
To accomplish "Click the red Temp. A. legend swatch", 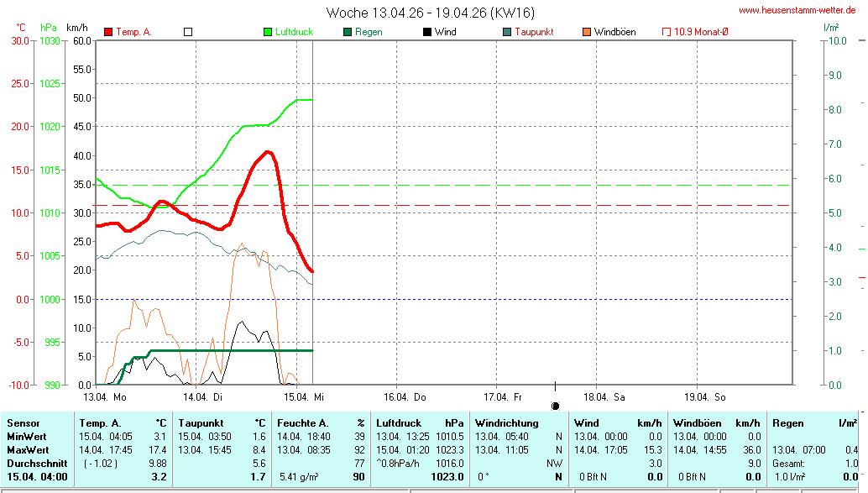I will tap(108, 32).
